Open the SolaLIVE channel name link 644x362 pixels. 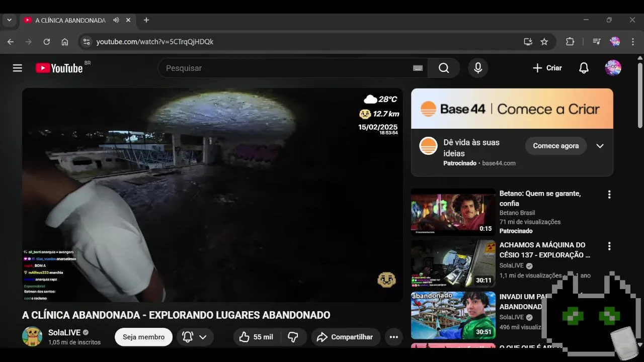pyautogui.click(x=64, y=332)
